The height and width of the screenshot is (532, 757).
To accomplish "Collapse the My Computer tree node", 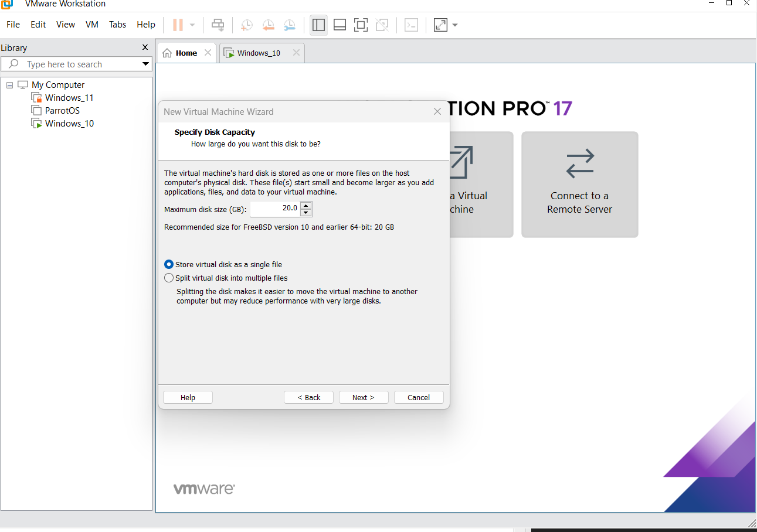I will [9, 85].
